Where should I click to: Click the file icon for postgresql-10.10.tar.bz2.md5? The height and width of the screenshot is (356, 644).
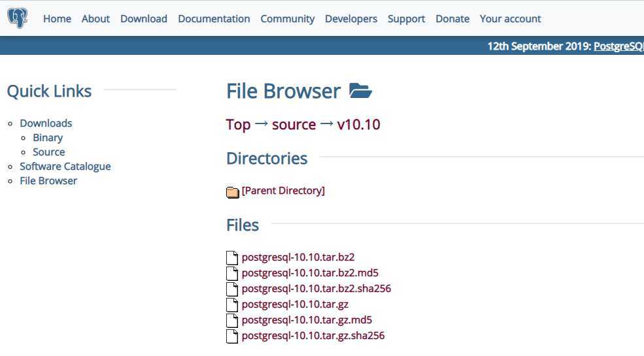point(232,273)
